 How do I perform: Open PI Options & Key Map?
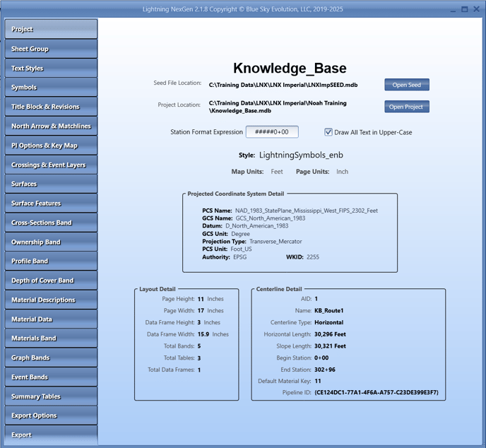(51, 146)
